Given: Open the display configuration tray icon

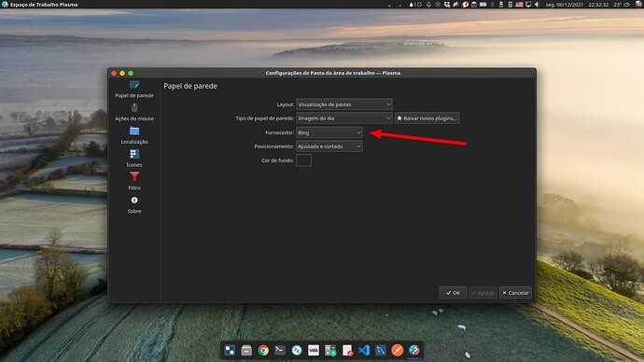Looking at the screenshot, I should (527, 5).
